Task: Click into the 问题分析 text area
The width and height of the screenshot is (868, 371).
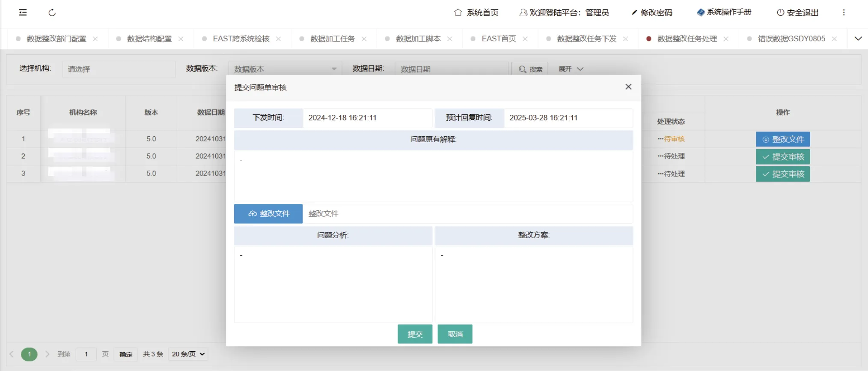Action: [333, 284]
